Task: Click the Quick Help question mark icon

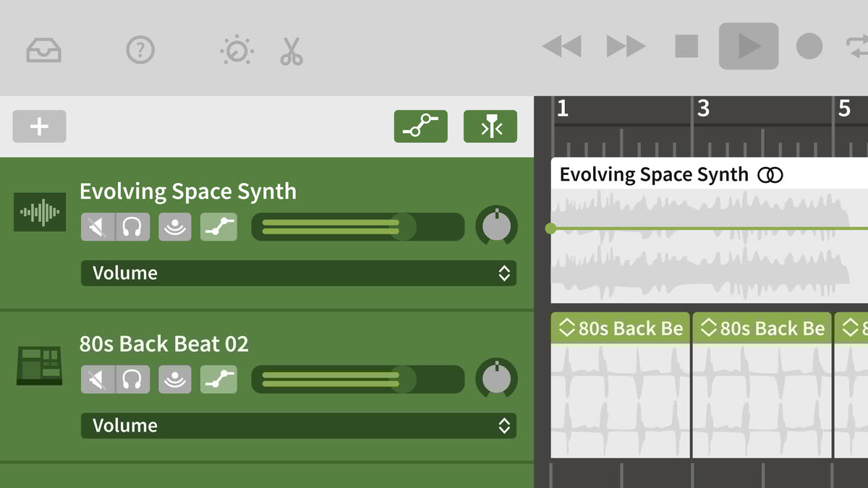Action: (x=140, y=50)
